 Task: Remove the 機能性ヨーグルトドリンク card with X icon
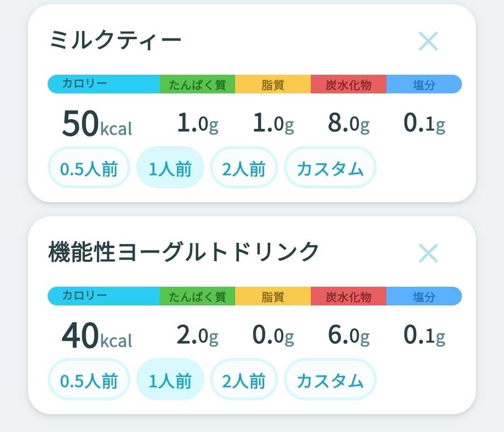pos(428,253)
